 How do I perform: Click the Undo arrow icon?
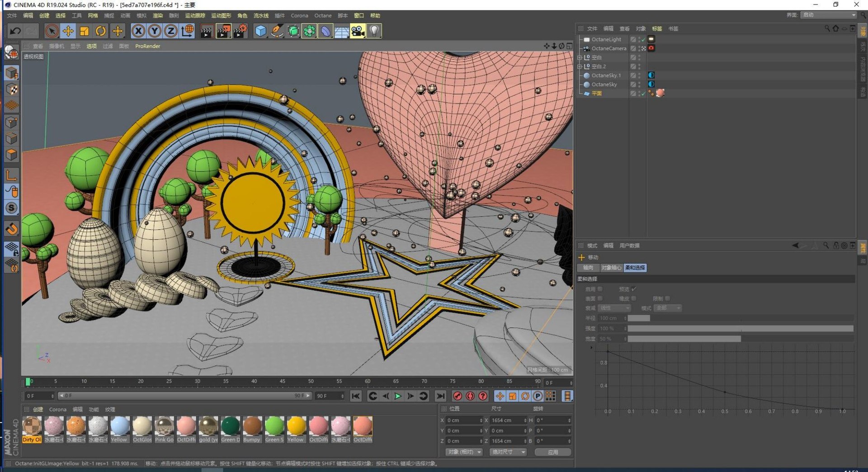[x=15, y=31]
